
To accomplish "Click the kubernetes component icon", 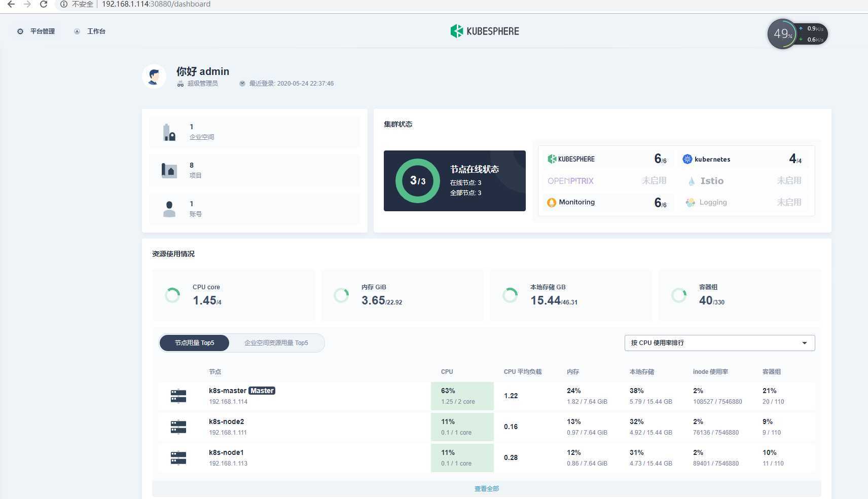I will [x=687, y=159].
